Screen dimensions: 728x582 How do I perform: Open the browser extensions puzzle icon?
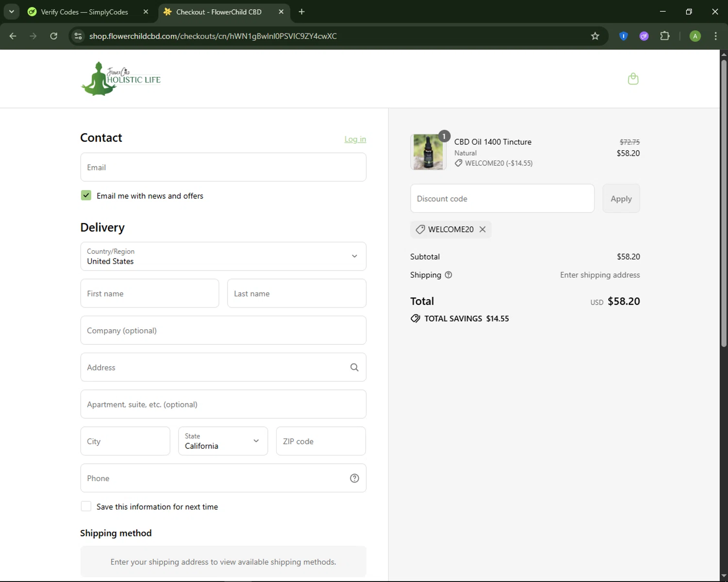click(x=665, y=36)
